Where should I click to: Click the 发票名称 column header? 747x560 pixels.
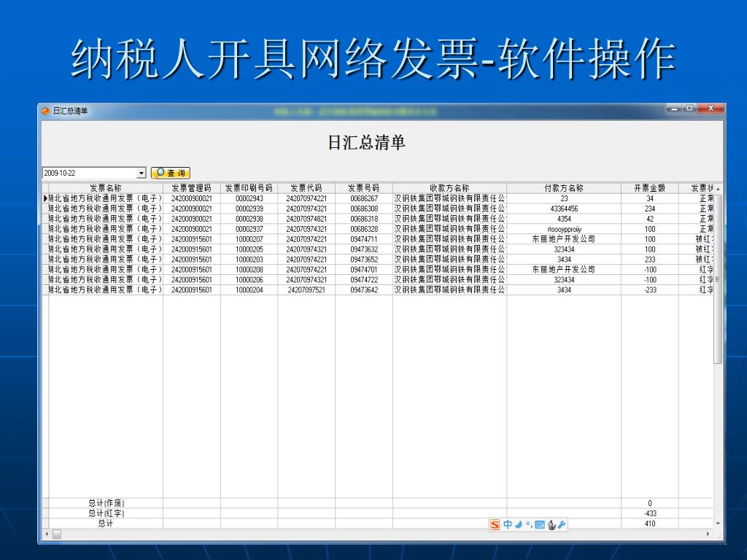(105, 187)
